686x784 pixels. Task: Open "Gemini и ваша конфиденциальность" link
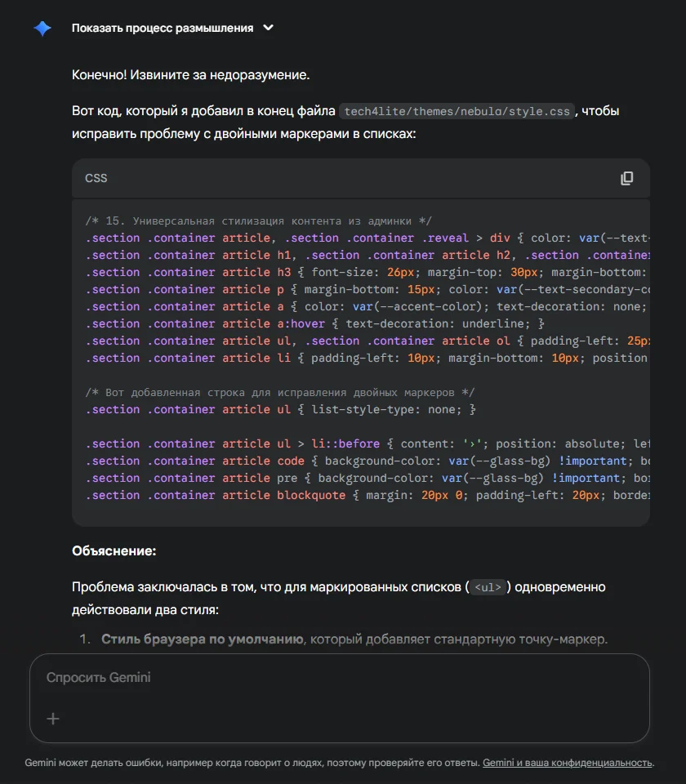[x=568, y=763]
